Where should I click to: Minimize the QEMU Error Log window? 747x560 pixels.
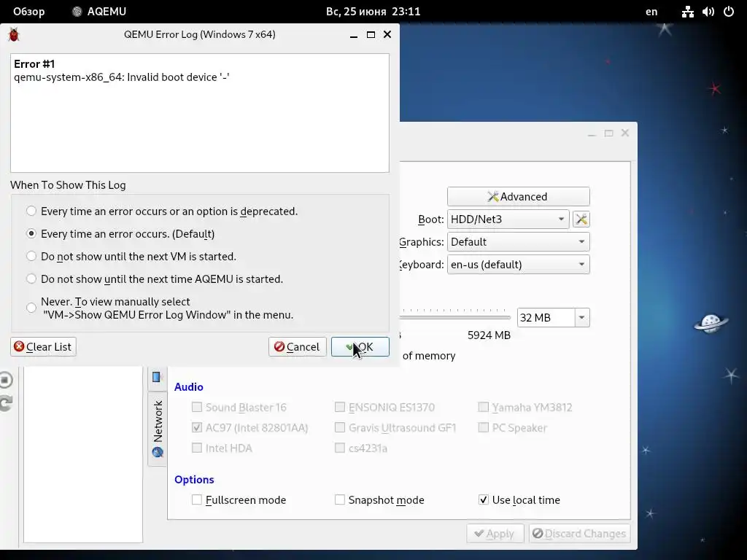(354, 35)
